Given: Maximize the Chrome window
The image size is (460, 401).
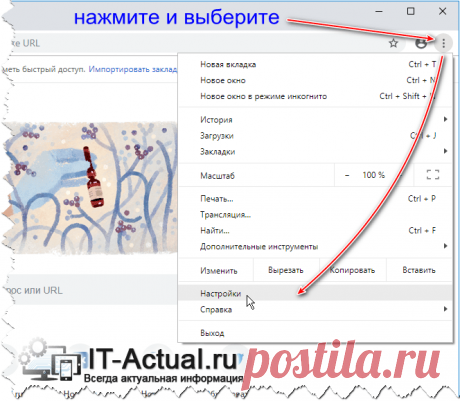Looking at the screenshot, I should [411, 11].
